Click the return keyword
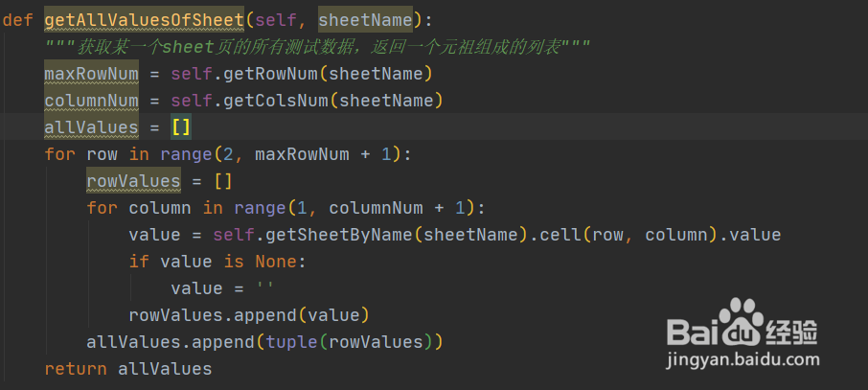Image resolution: width=868 pixels, height=390 pixels. click(76, 369)
